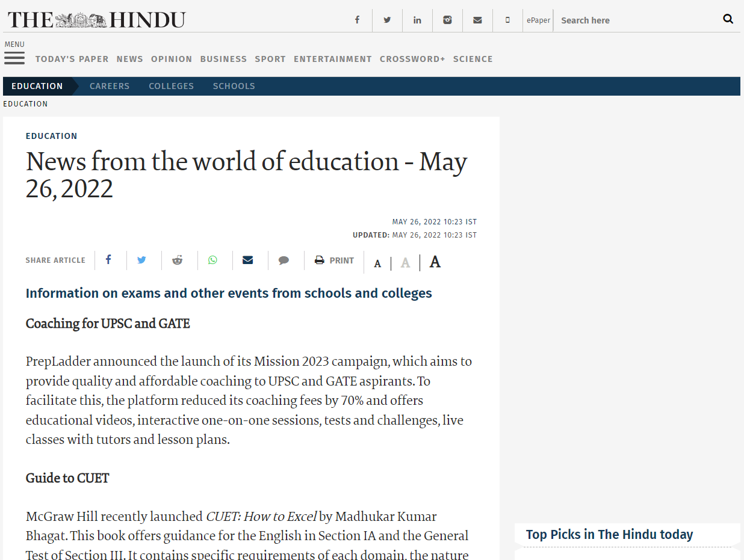Open The Hindu Twitter page in header
This screenshot has height=560, width=744.
tap(387, 20)
